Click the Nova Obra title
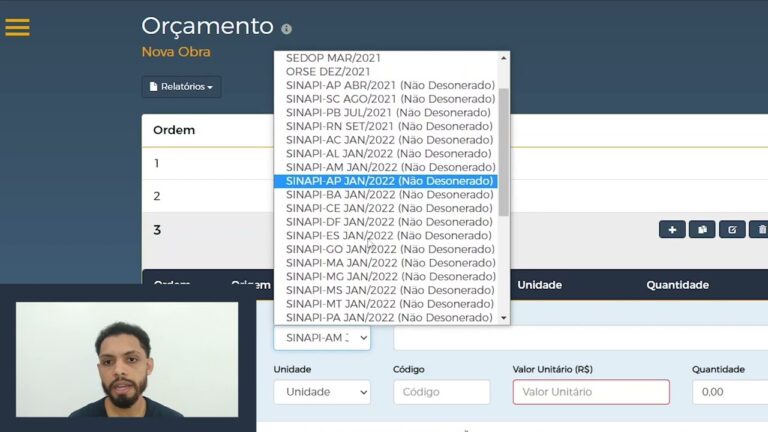The image size is (768, 432). click(x=176, y=52)
